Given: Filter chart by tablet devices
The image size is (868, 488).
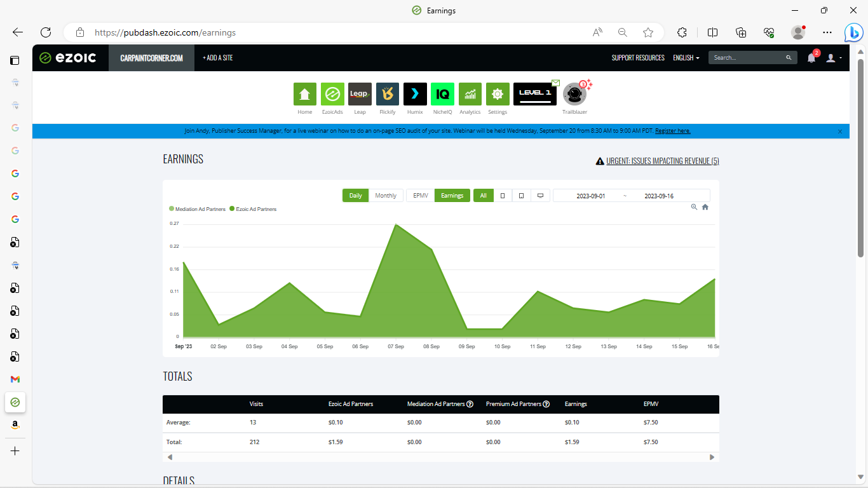Looking at the screenshot, I should tap(521, 196).
